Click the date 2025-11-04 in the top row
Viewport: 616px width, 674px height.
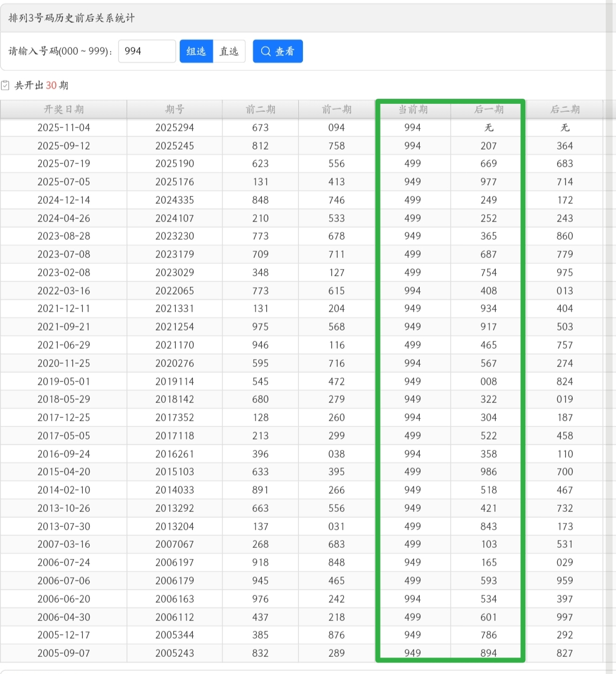(64, 127)
